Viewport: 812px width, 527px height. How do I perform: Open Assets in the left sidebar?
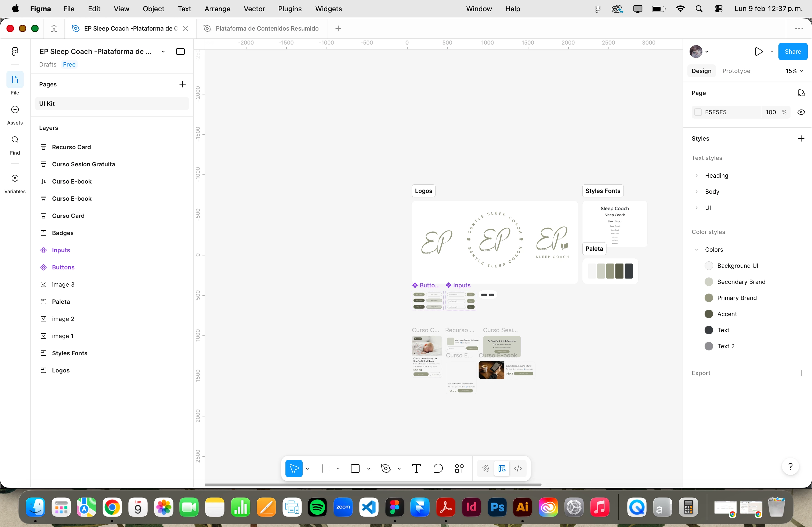tap(15, 110)
